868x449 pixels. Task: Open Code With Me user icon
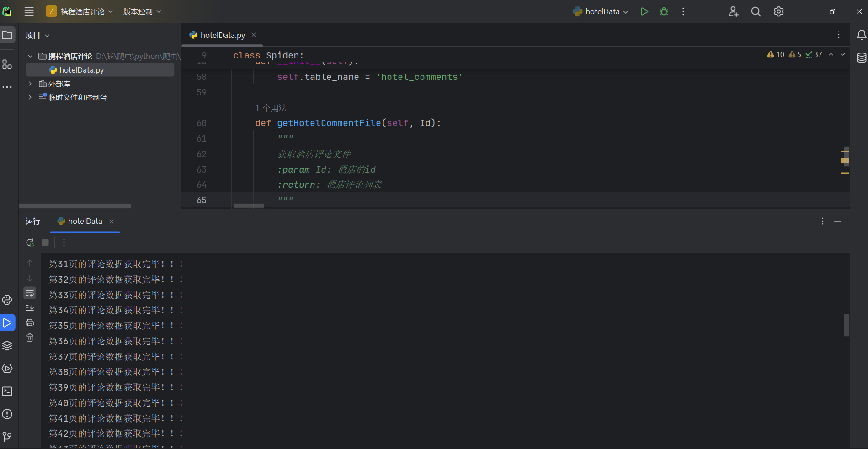733,11
